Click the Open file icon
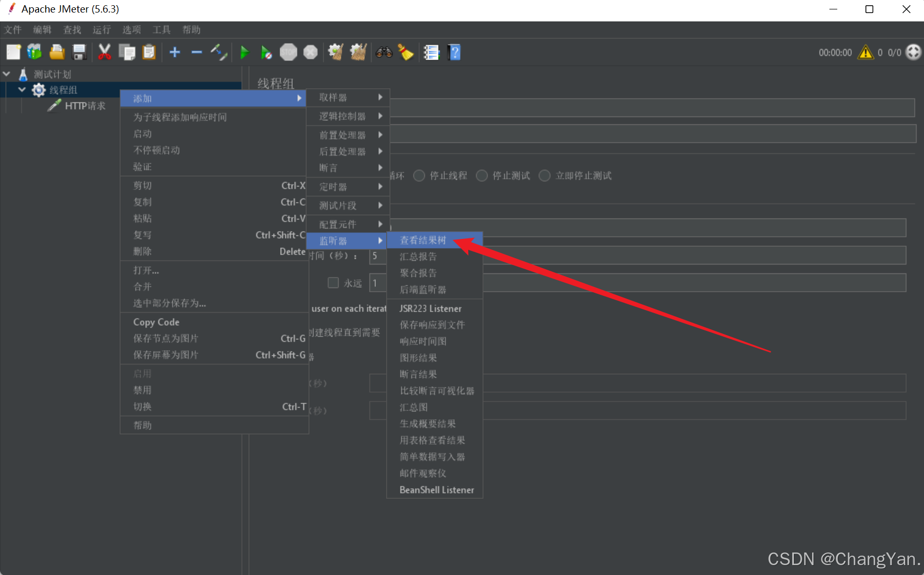This screenshot has width=924, height=575. 57,52
